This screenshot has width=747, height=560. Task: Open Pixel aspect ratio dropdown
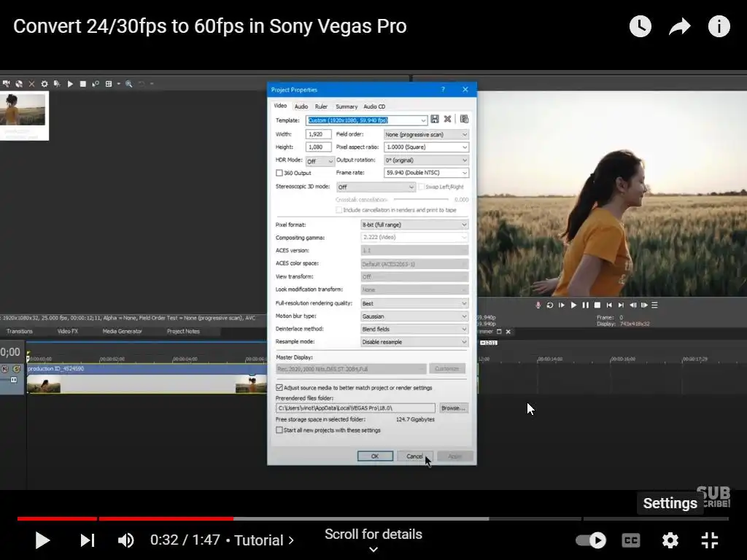[426, 147]
